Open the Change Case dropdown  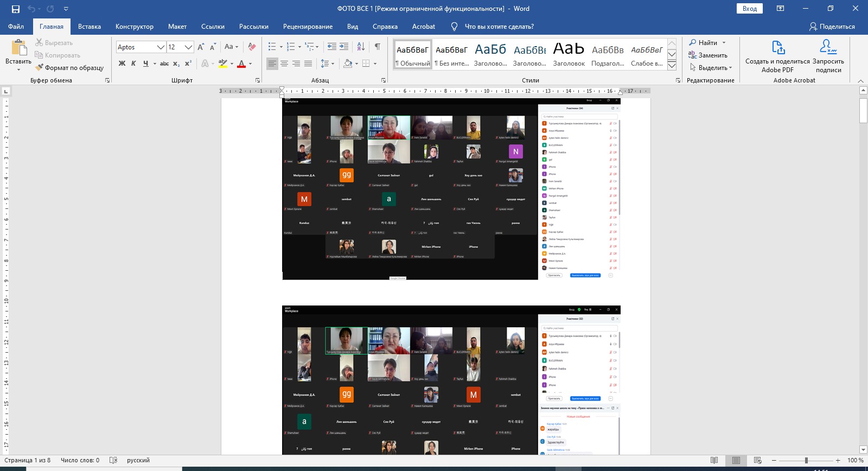232,47
